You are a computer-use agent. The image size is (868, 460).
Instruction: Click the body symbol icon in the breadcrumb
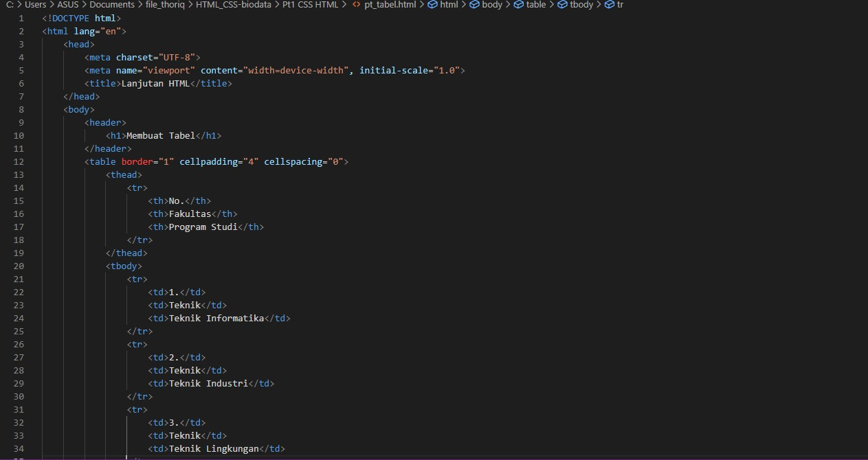pos(473,5)
